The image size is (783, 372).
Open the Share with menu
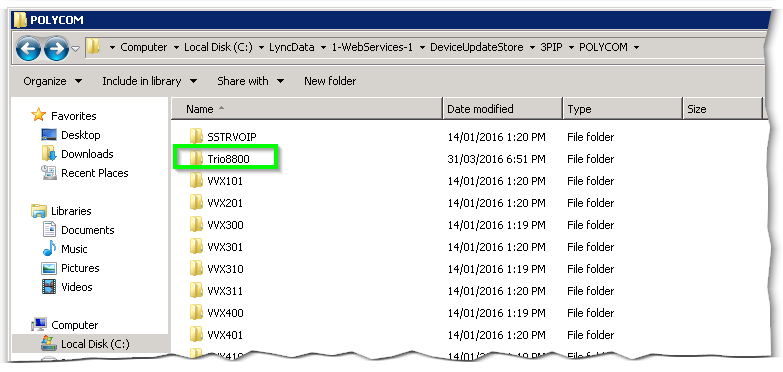pos(251,81)
